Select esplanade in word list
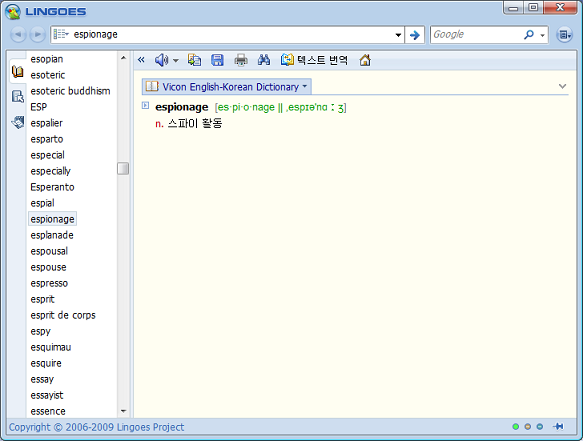583x441 pixels. [x=52, y=235]
